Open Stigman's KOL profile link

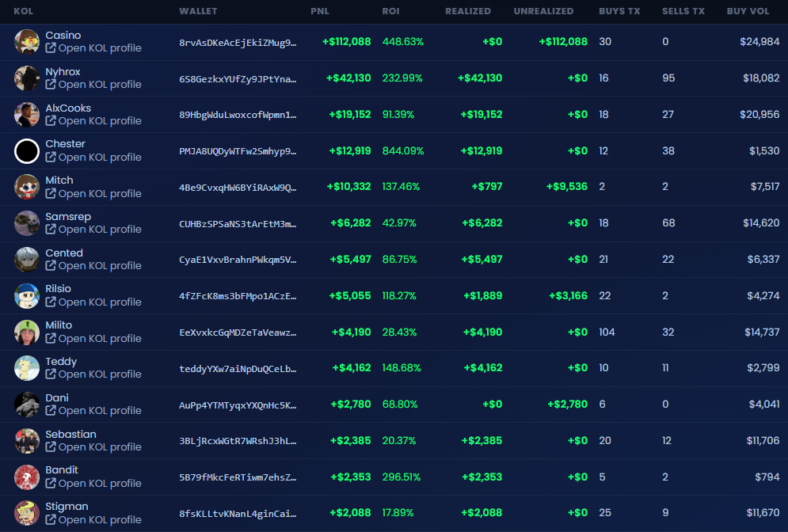(x=93, y=519)
